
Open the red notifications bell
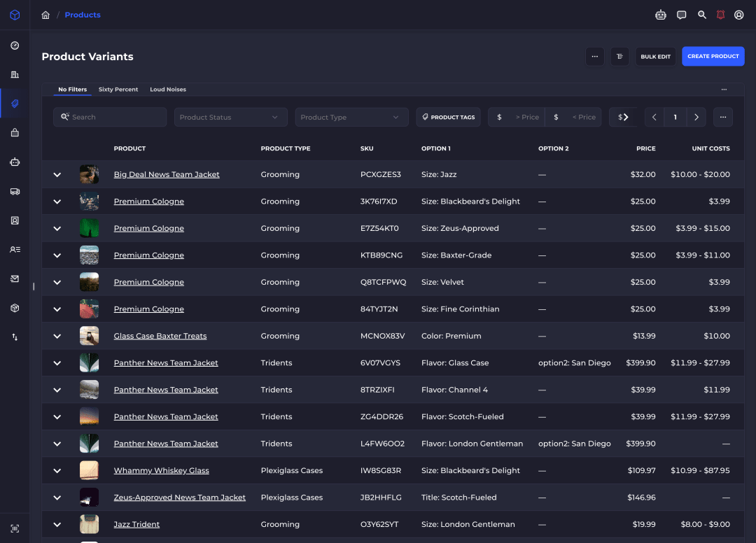(x=720, y=15)
